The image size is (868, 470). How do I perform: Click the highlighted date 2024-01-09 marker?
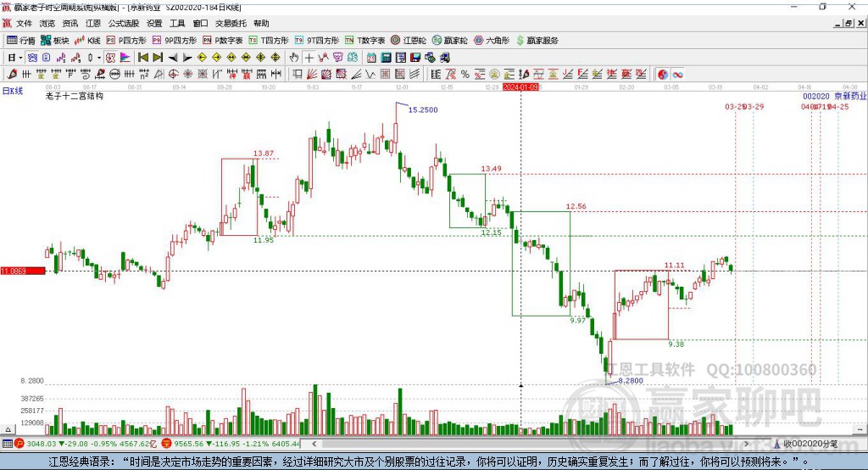[520, 87]
